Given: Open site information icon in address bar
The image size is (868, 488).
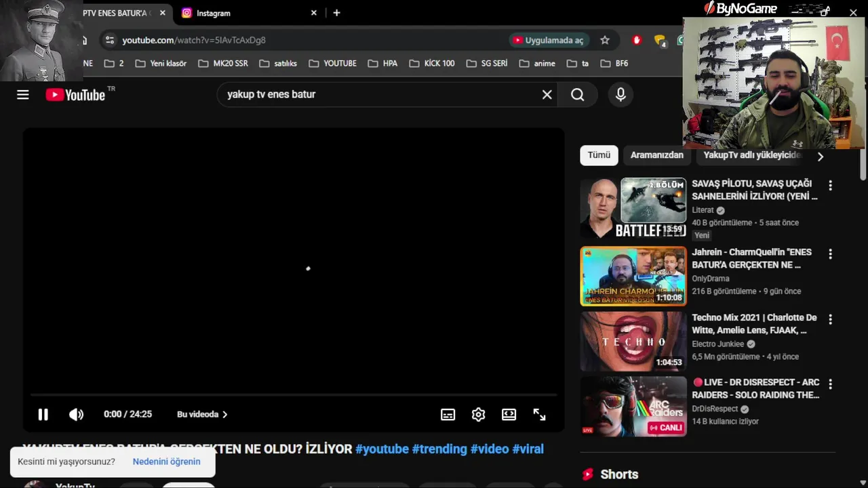Looking at the screenshot, I should 110,40.
